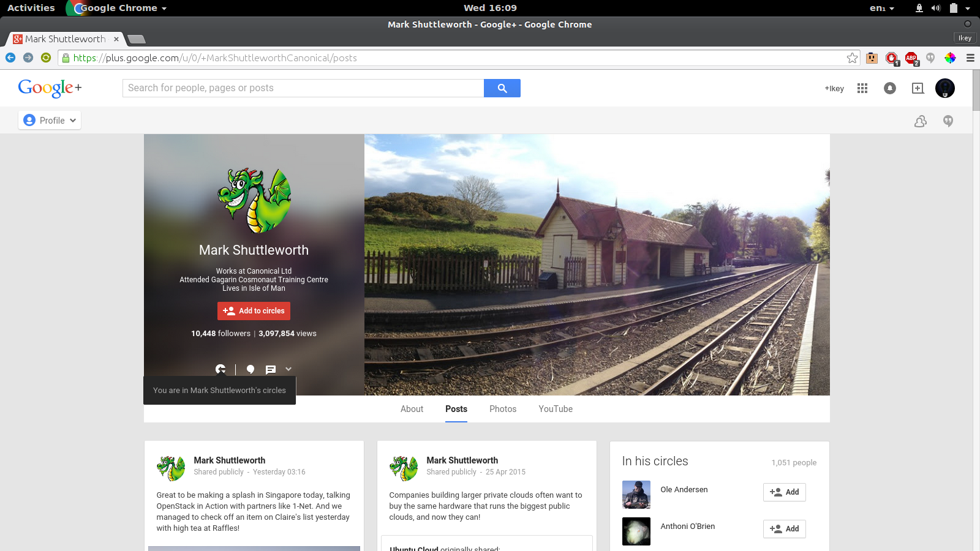Image resolution: width=980 pixels, height=551 pixels.
Task: Click the volume icon in top bar
Action: [x=936, y=8]
